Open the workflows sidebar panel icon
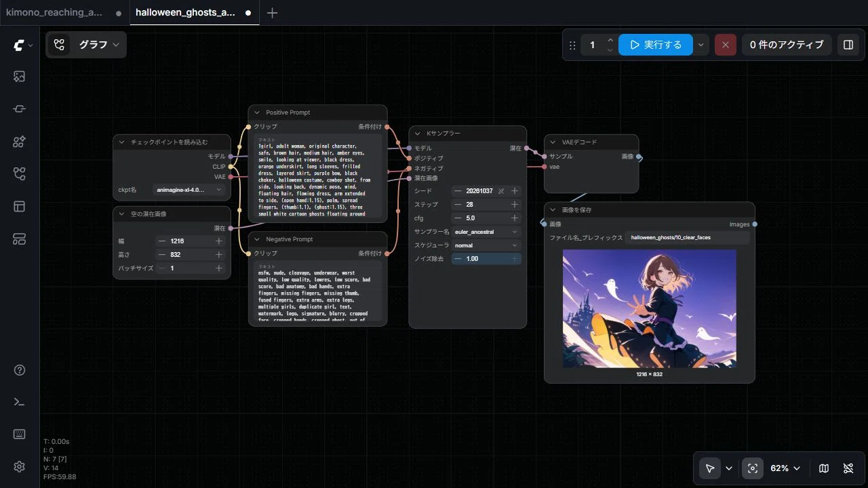Screen dimensions: 868x488 (x=20, y=174)
